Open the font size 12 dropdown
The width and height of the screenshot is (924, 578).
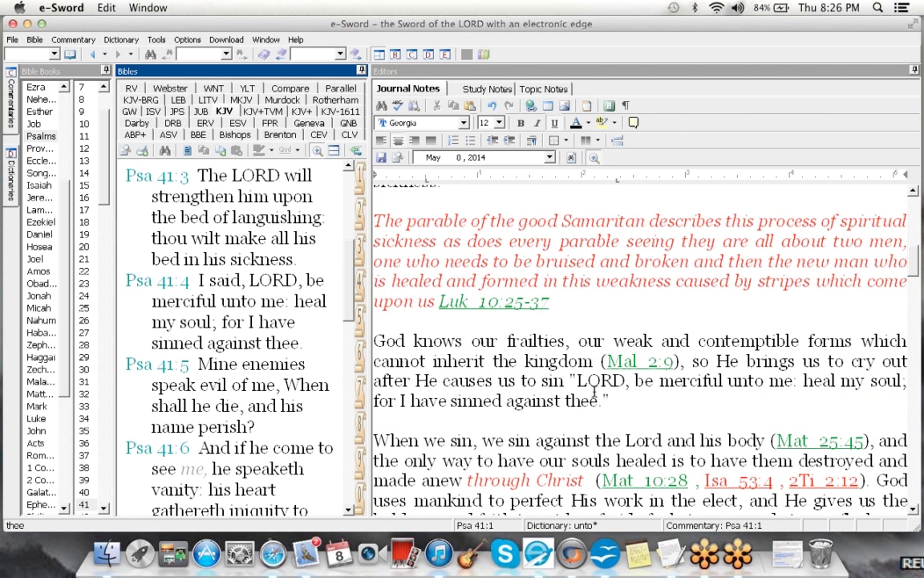(x=499, y=123)
